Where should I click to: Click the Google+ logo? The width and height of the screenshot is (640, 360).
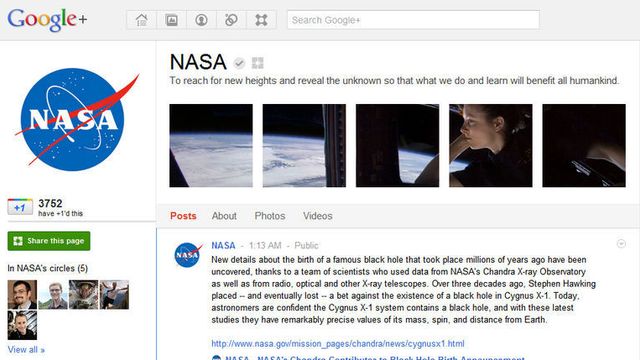[47, 20]
